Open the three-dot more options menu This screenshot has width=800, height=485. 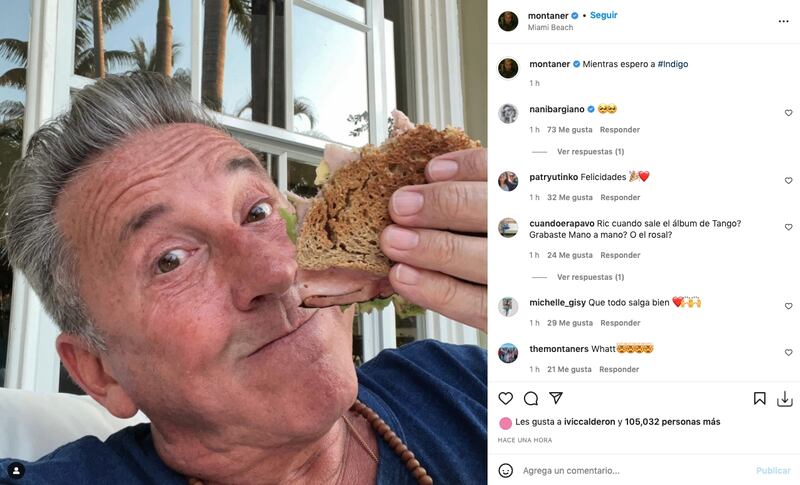[x=783, y=21]
